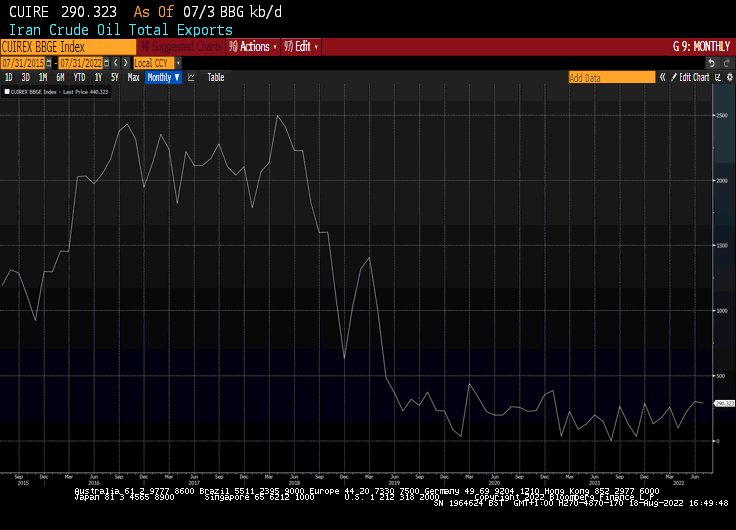This screenshot has width=736, height=530.
Task: Click the CUIREX BBGE Index security field
Action: point(69,47)
